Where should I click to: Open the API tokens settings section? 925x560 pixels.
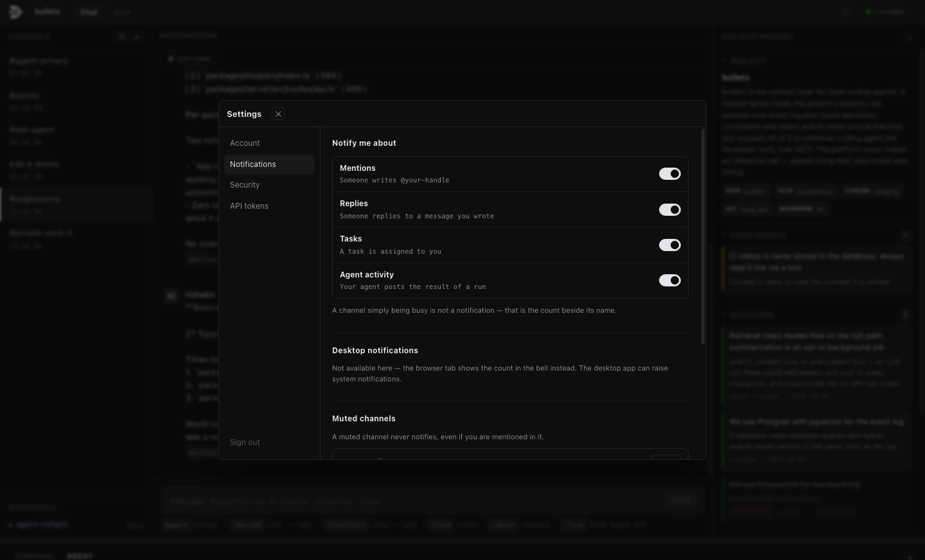pyautogui.click(x=269, y=206)
